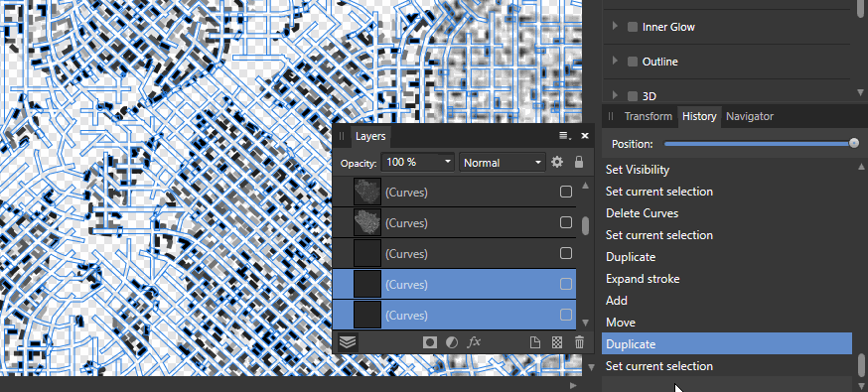Enable the Inner Glow effect checkbox

pos(633,27)
